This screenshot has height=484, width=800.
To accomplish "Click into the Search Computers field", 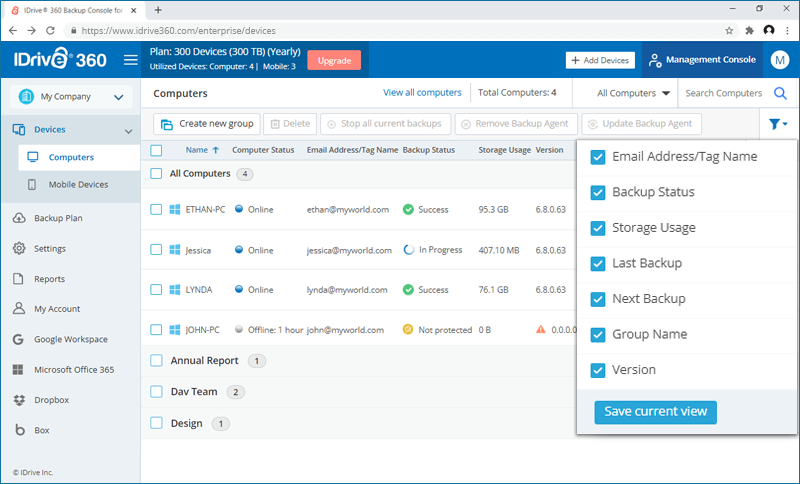I will (724, 94).
